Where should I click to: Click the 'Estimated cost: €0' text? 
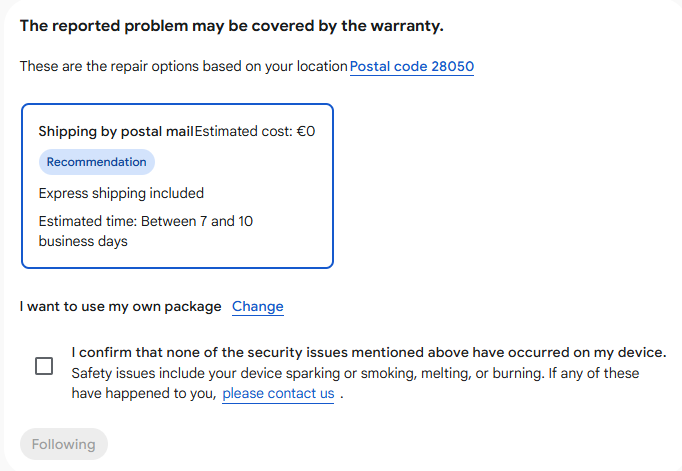click(255, 131)
